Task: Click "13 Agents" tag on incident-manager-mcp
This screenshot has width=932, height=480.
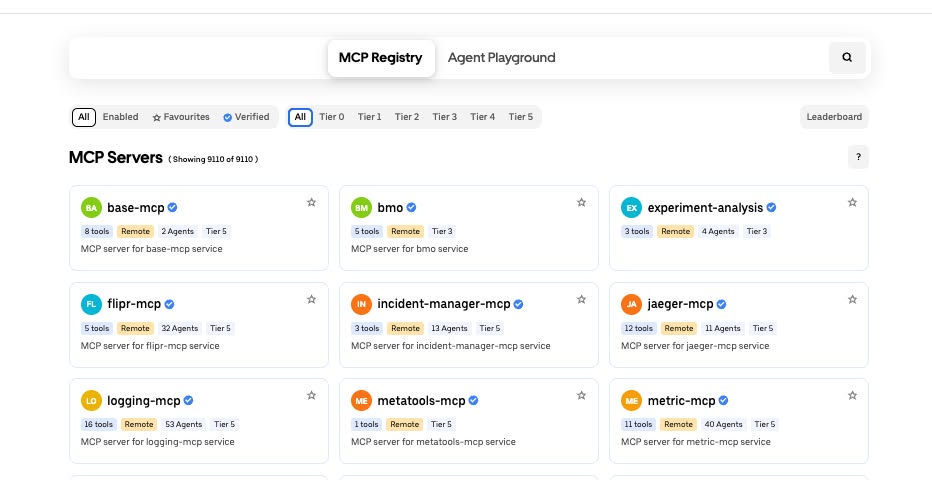Action: [x=449, y=329]
